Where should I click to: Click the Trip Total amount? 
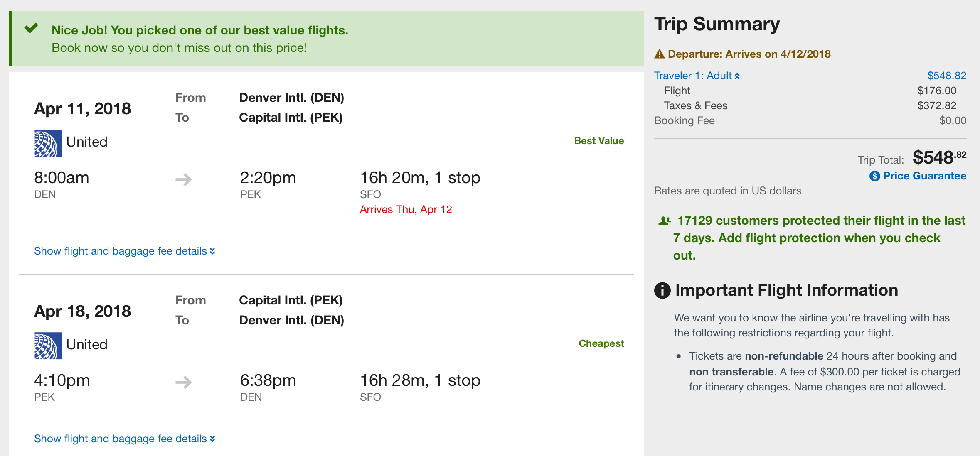[x=939, y=158]
